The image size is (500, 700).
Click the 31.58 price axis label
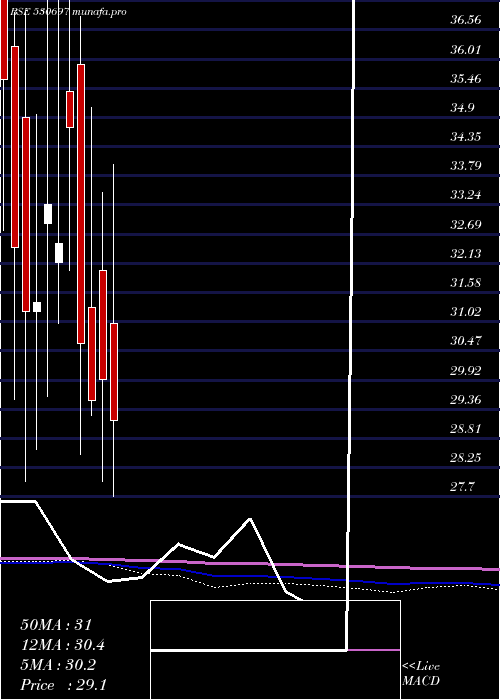click(465, 283)
